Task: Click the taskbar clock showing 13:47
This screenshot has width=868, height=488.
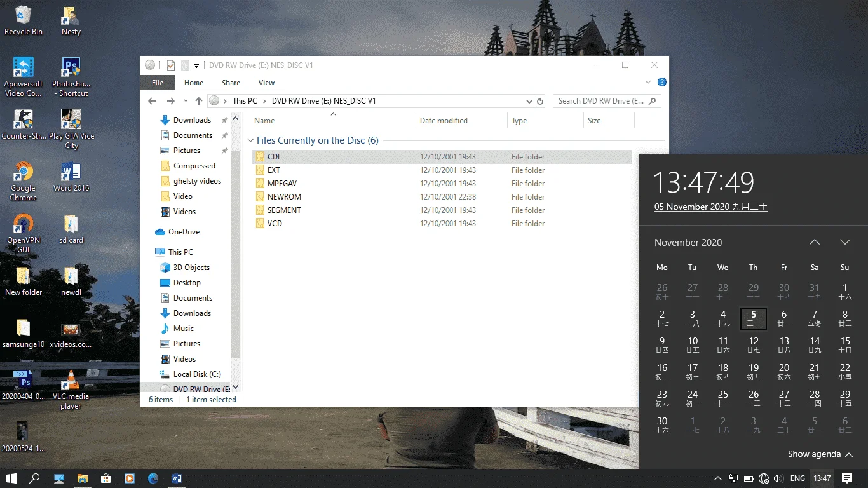Action: pos(822,478)
